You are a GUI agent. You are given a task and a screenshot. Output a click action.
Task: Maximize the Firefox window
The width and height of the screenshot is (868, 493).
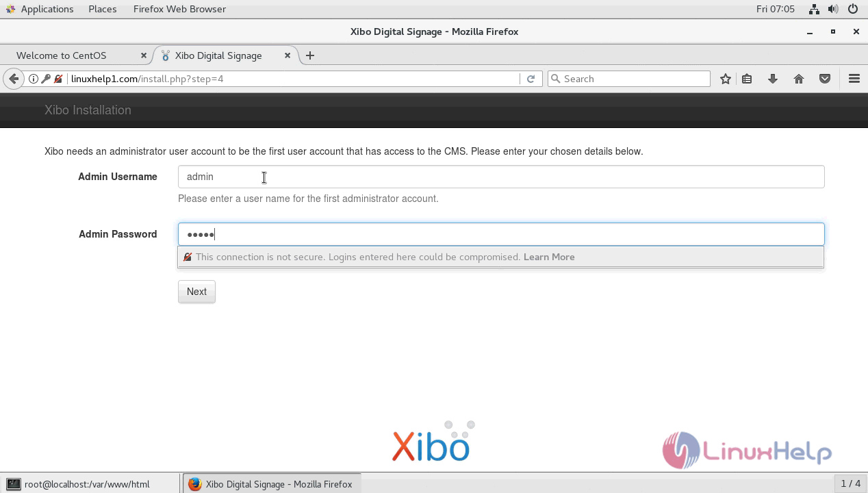tap(833, 31)
